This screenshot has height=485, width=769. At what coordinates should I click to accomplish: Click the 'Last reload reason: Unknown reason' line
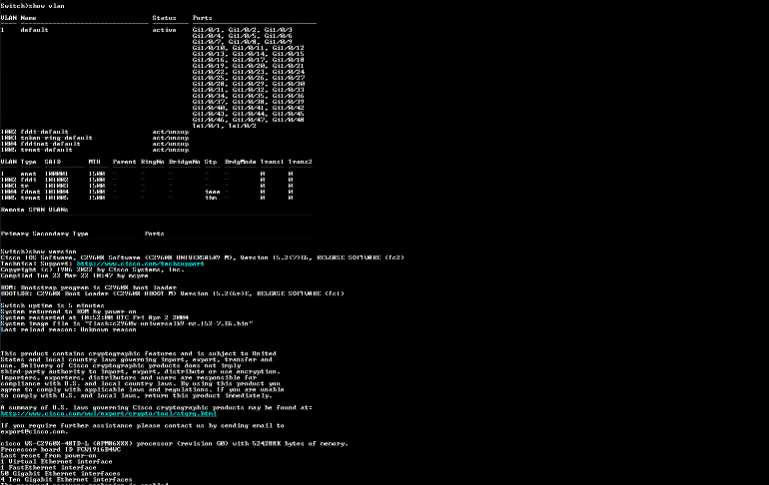tap(68, 330)
